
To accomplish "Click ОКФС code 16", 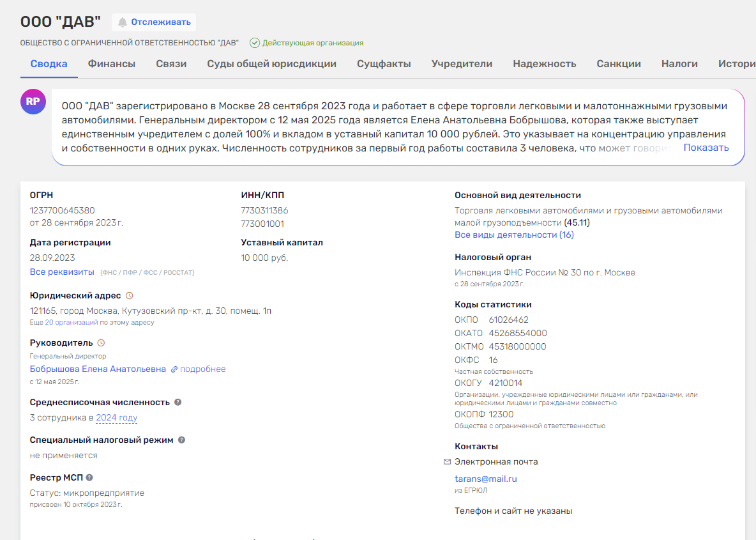I will (x=493, y=360).
